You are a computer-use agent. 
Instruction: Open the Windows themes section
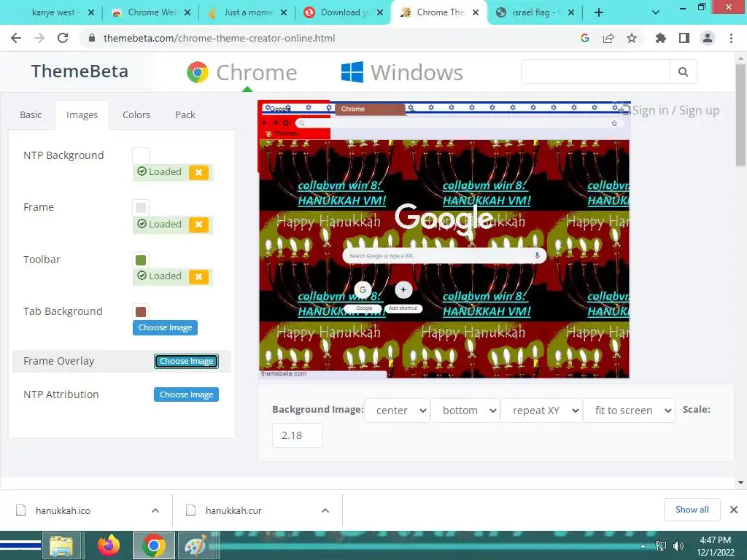click(402, 72)
